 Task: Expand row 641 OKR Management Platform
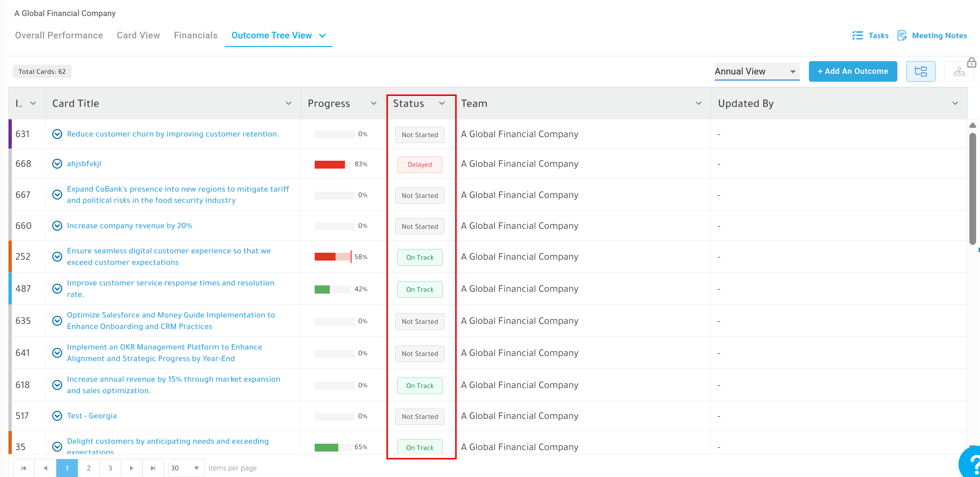(x=57, y=353)
